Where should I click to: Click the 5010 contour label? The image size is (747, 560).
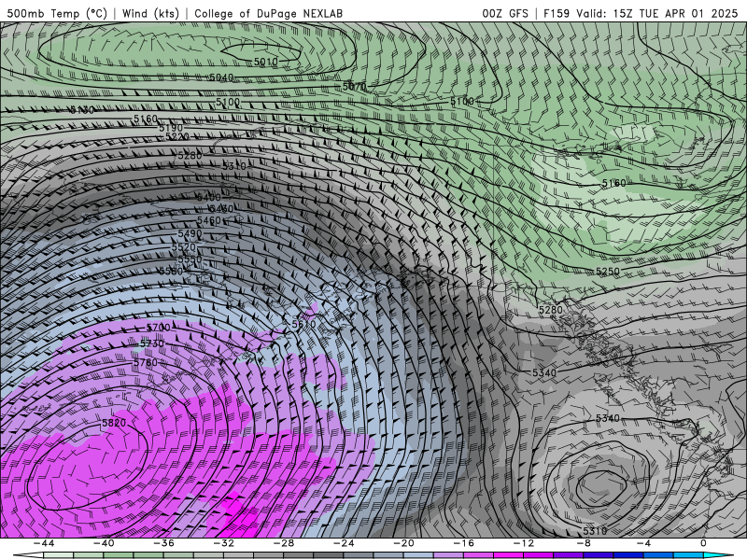click(265, 62)
